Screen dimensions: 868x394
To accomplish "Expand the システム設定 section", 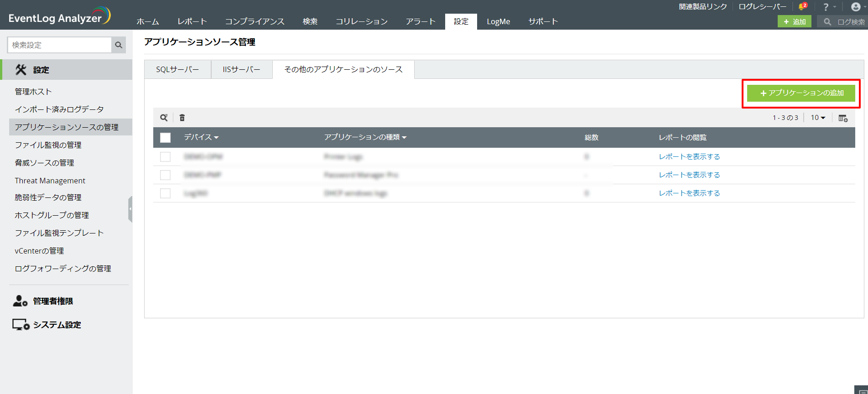I will coord(57,325).
